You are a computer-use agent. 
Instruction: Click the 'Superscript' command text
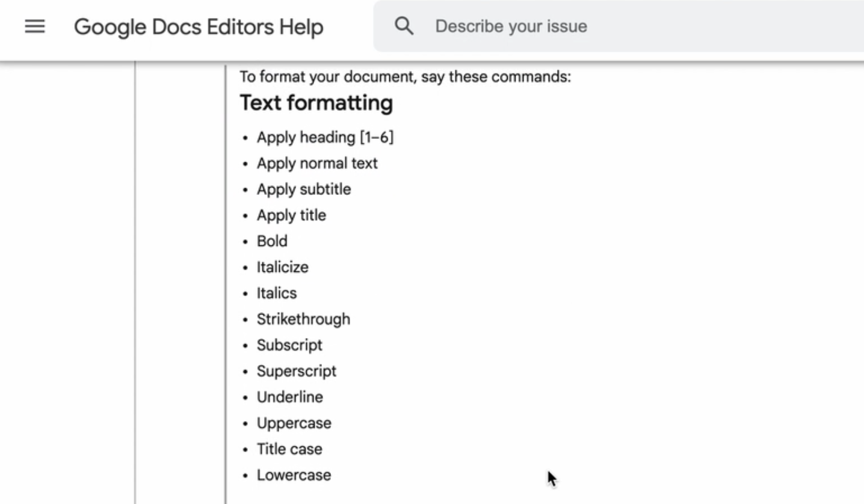297,370
